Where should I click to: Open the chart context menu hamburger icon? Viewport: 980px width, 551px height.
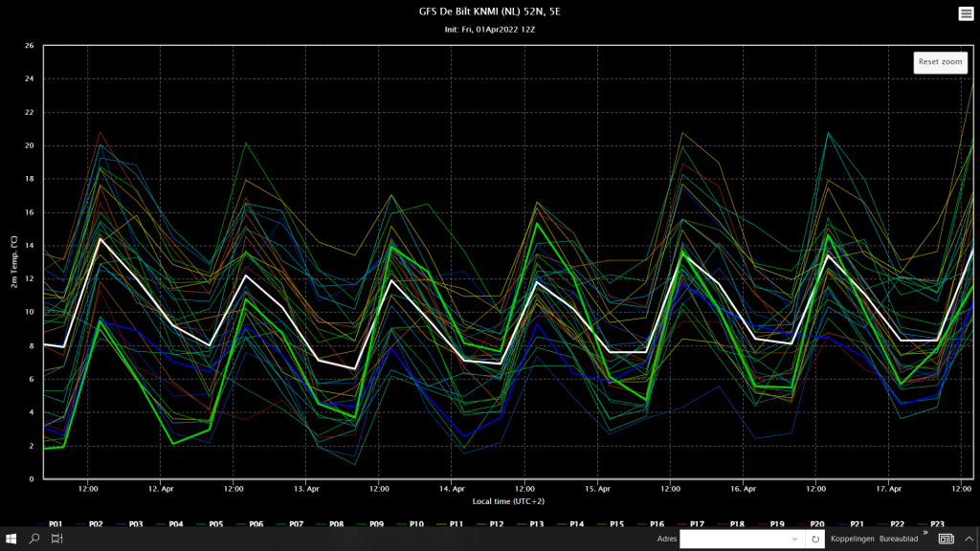[966, 13]
